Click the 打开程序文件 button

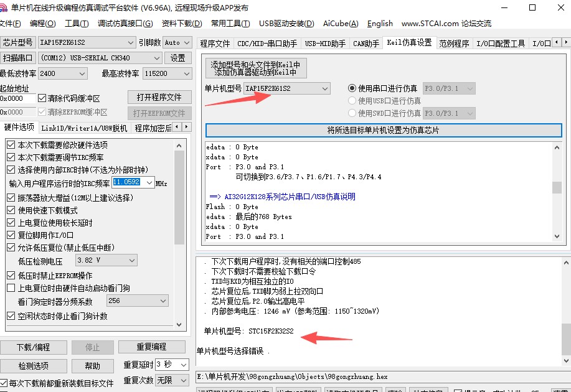click(159, 97)
